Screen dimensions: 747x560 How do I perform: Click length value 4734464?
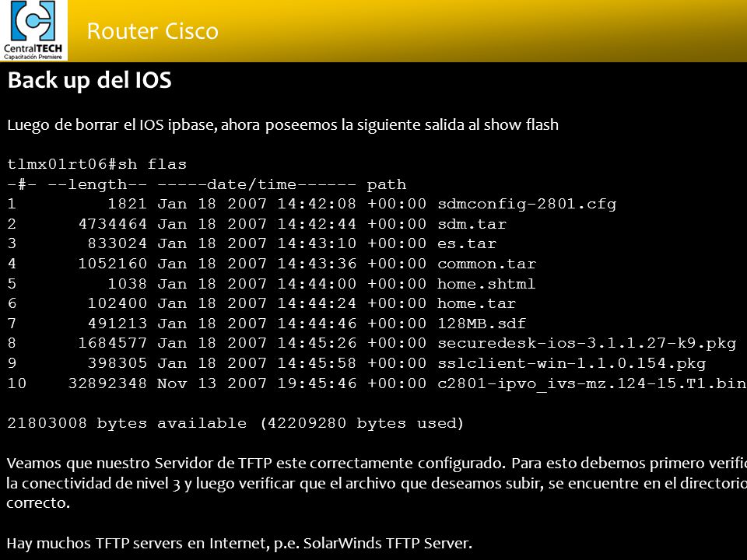pyautogui.click(x=112, y=224)
